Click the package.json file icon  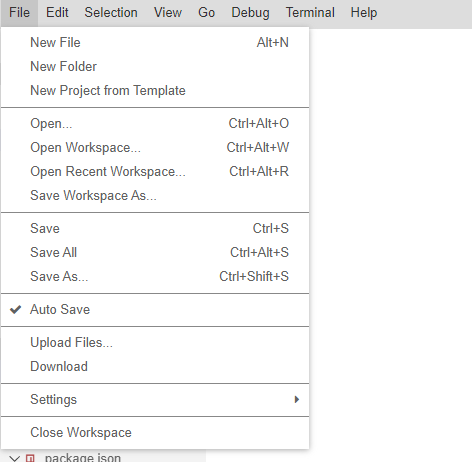(x=30, y=458)
